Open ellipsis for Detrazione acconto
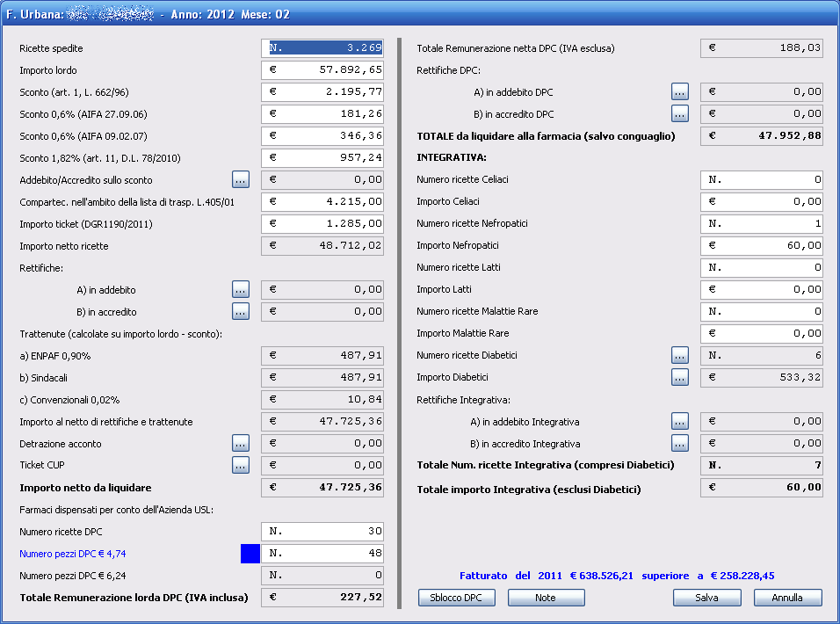 [x=241, y=443]
